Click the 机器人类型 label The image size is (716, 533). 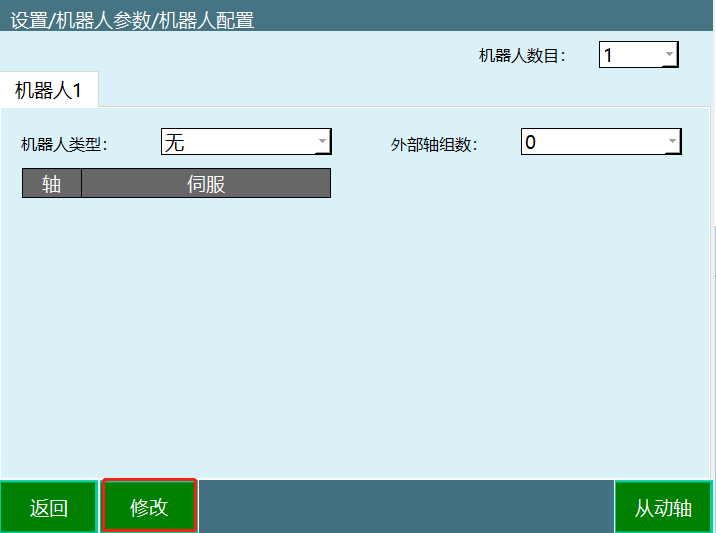pyautogui.click(x=64, y=144)
